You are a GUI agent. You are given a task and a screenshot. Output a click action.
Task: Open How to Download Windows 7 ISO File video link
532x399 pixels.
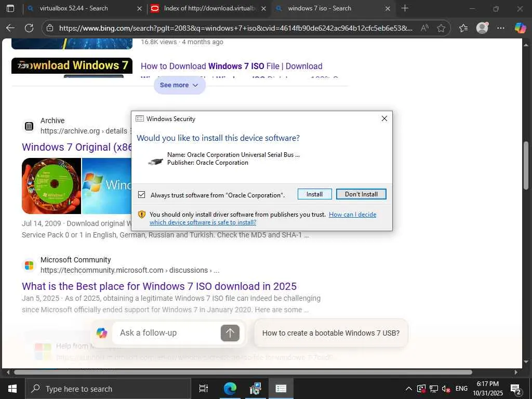pyautogui.click(x=231, y=66)
